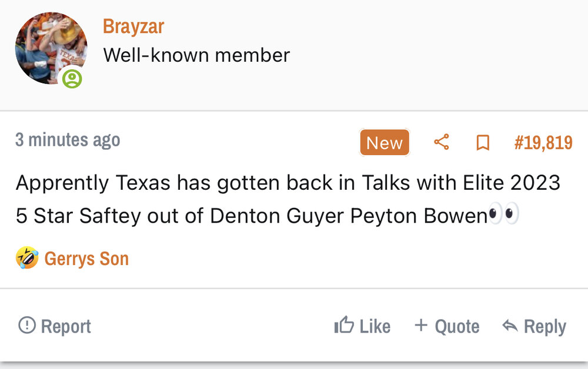Click the thumbs-up icon beside Like
Viewport: 588px width, 369px height.
tap(344, 326)
